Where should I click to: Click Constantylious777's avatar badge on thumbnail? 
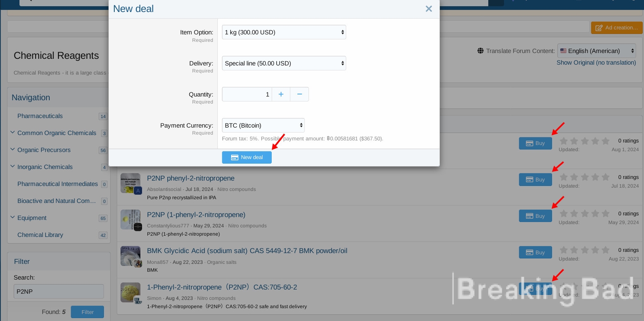coord(138,227)
